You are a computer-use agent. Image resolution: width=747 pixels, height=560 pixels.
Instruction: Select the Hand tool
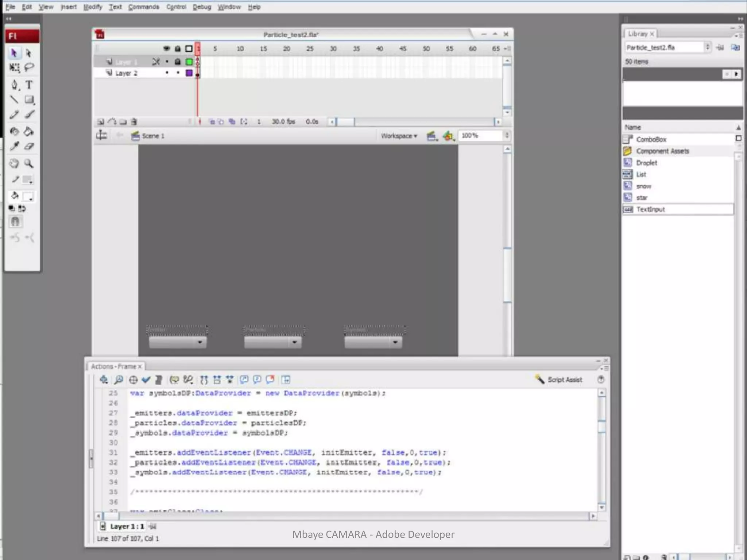tap(14, 163)
